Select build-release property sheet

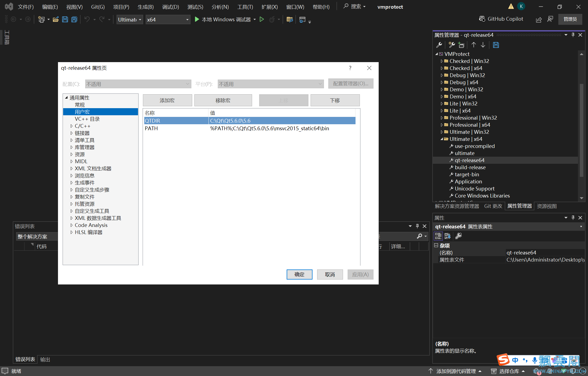(x=470, y=167)
